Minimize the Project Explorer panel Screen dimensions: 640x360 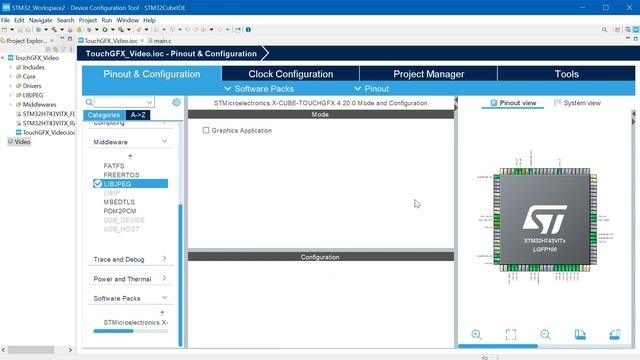coord(62,38)
